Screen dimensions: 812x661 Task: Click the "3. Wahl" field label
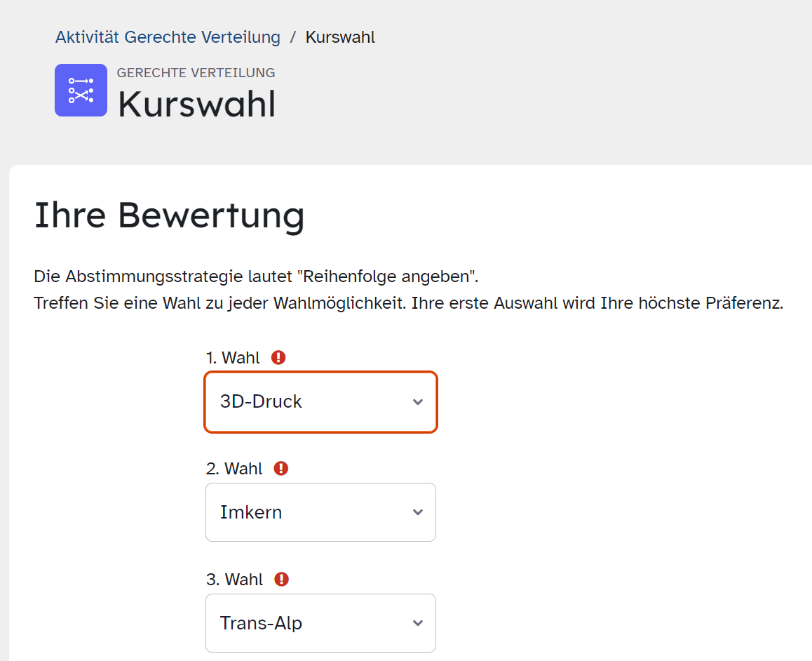[234, 580]
